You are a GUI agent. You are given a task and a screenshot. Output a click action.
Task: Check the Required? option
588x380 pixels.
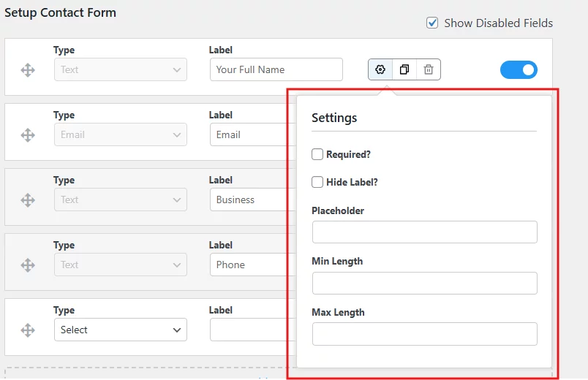pyautogui.click(x=317, y=154)
